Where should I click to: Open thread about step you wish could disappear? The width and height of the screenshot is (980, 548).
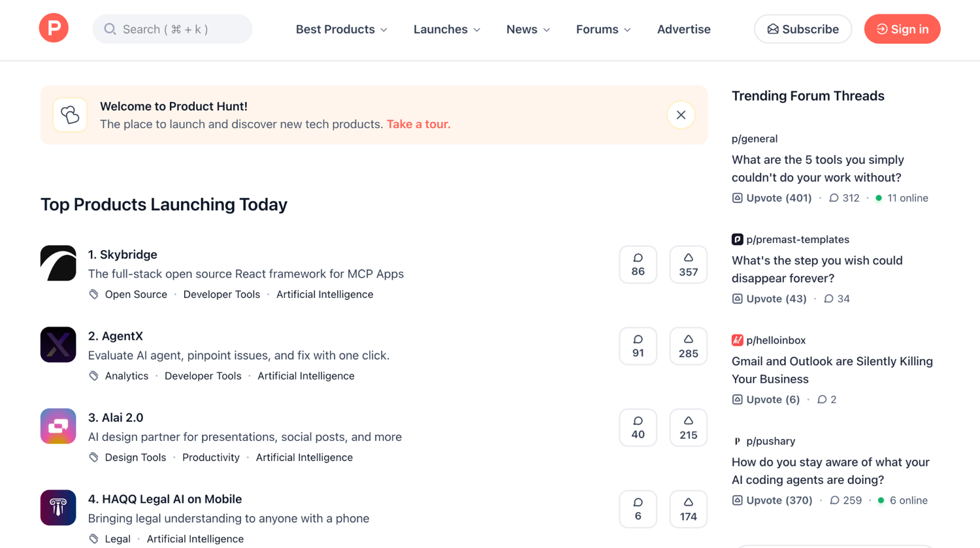tap(817, 269)
